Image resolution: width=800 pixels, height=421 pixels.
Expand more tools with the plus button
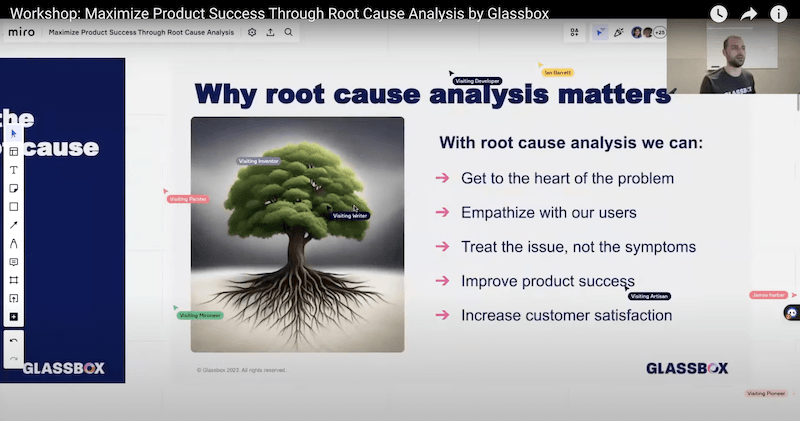pyautogui.click(x=14, y=317)
